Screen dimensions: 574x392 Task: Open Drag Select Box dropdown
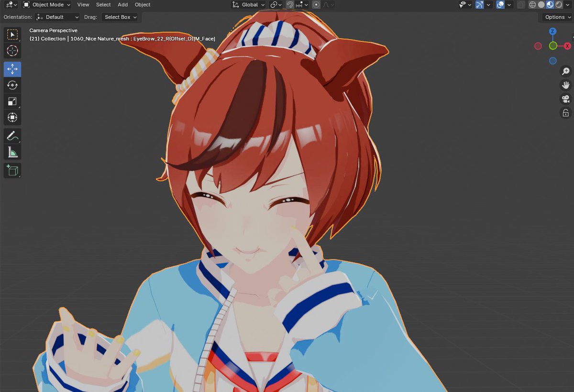(120, 17)
